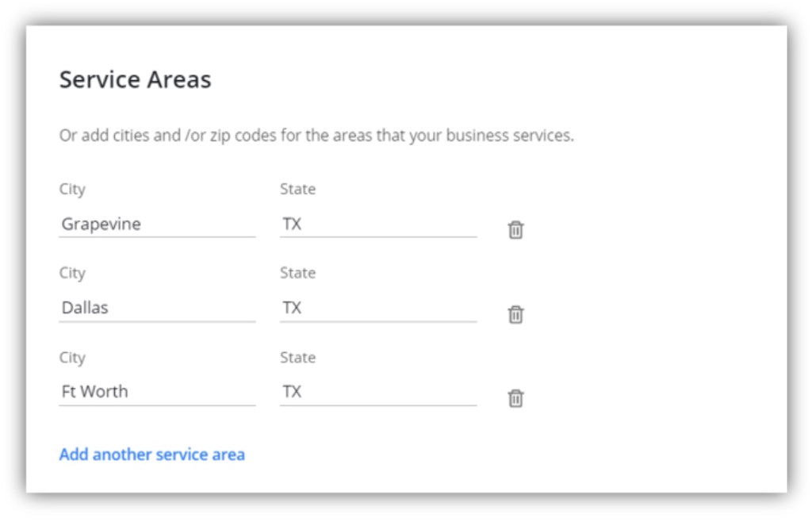This screenshot has width=812, height=522.
Task: Click the Grapevine city input field
Action: 157,225
